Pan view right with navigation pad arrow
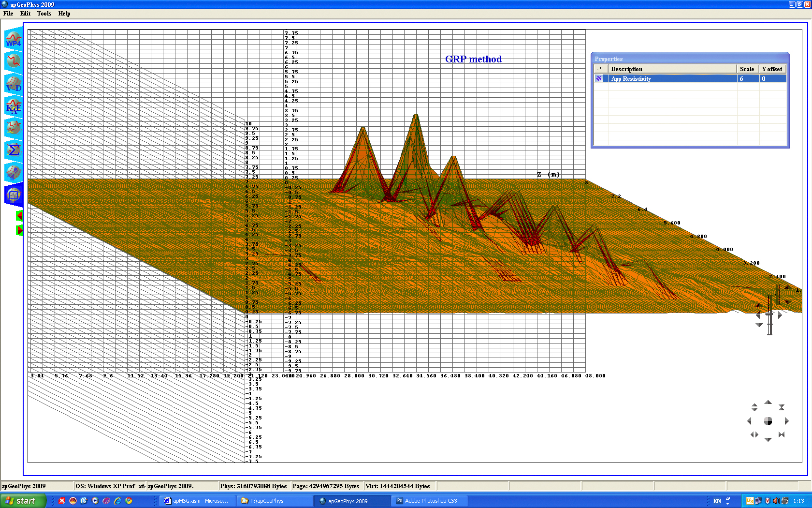The width and height of the screenshot is (812, 508). 786,421
